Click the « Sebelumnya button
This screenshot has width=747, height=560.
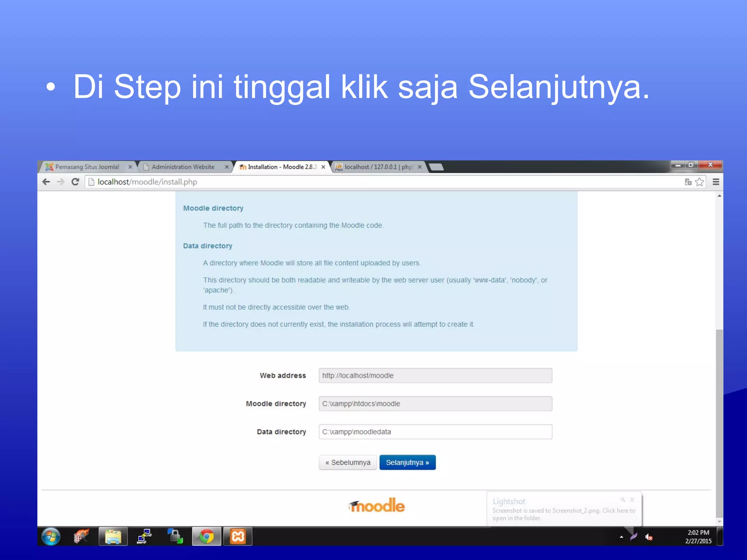pyautogui.click(x=348, y=462)
